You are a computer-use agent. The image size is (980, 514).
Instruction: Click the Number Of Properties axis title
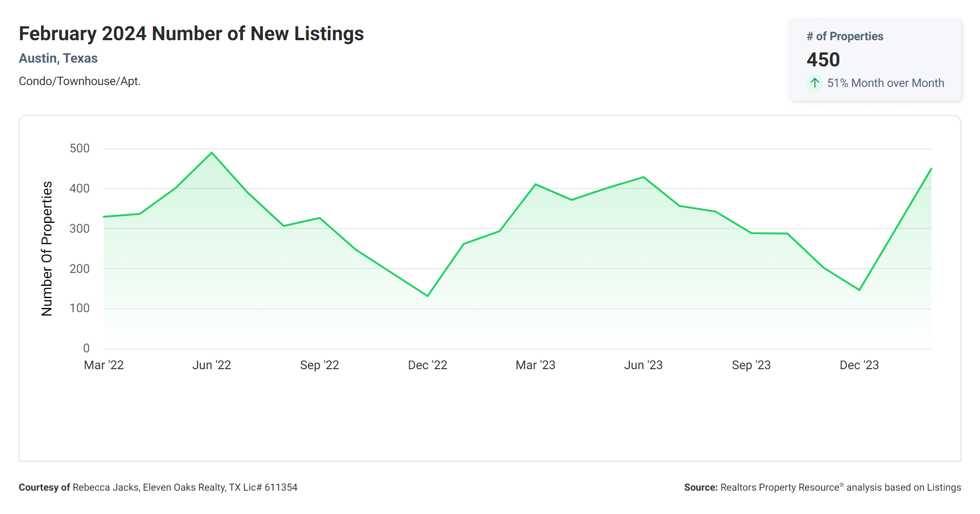pos(47,249)
